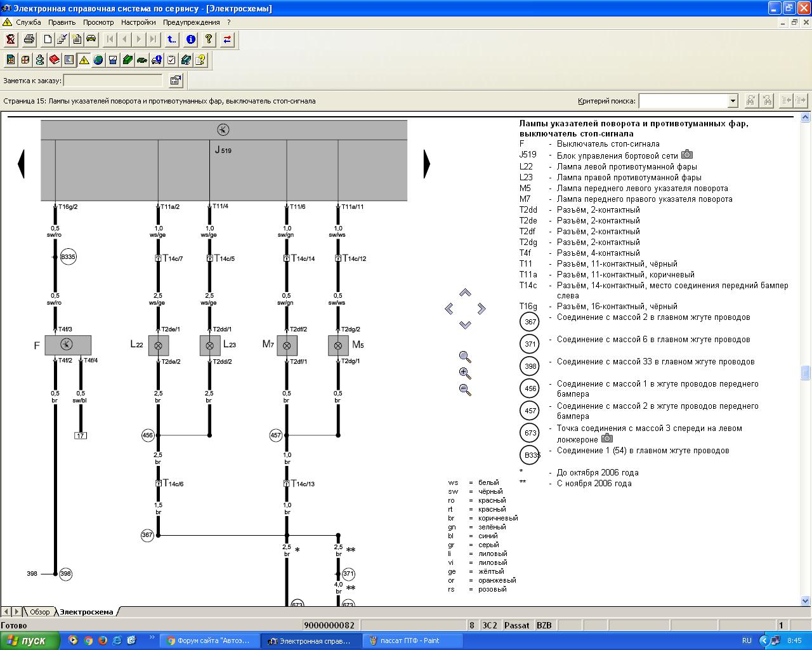Click the reference box 17 in diagram

pyautogui.click(x=81, y=435)
